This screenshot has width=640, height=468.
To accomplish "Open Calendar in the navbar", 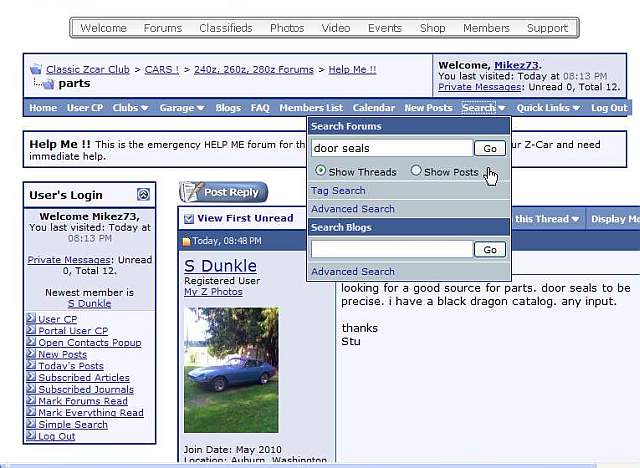I will point(373,108).
